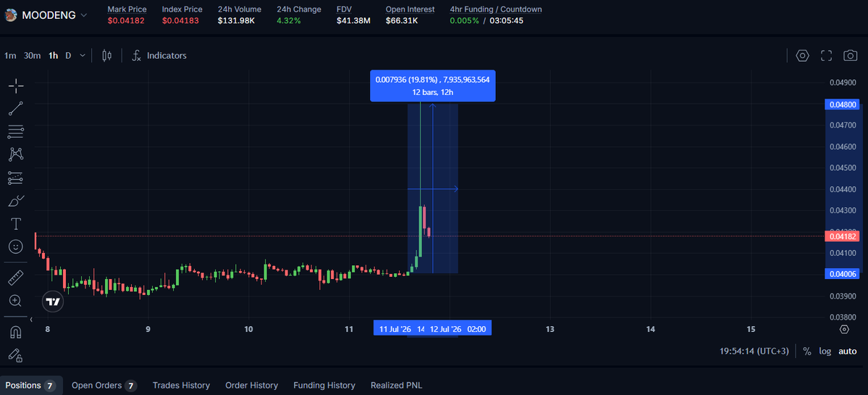The height and width of the screenshot is (395, 868).
Task: Open chart settings hexagon icon
Action: click(x=803, y=55)
